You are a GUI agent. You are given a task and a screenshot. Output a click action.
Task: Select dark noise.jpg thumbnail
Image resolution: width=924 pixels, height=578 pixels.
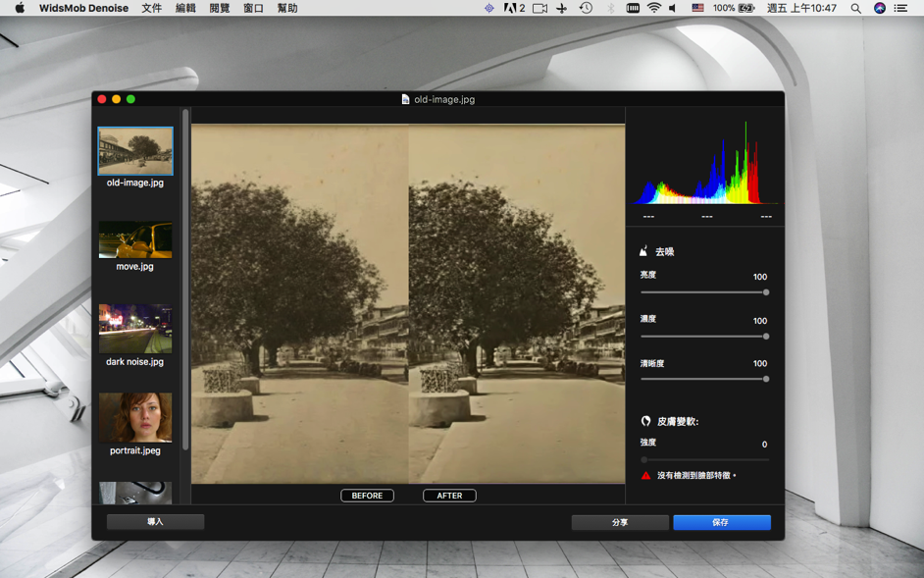[135, 329]
